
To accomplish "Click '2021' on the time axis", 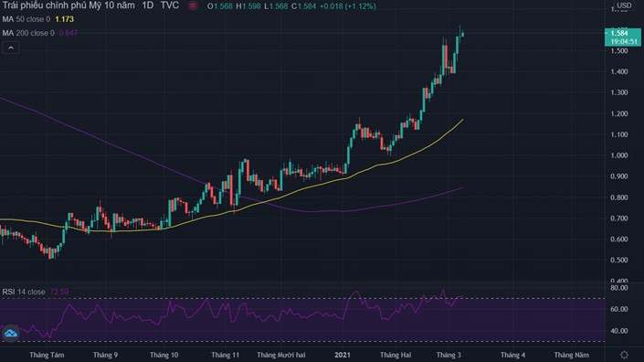I will point(343,355).
